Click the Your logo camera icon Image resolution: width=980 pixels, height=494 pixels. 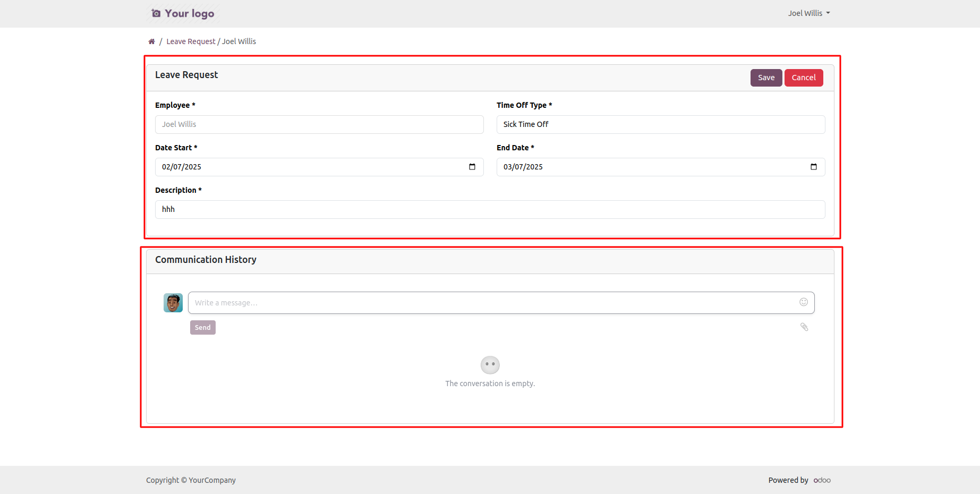point(156,13)
